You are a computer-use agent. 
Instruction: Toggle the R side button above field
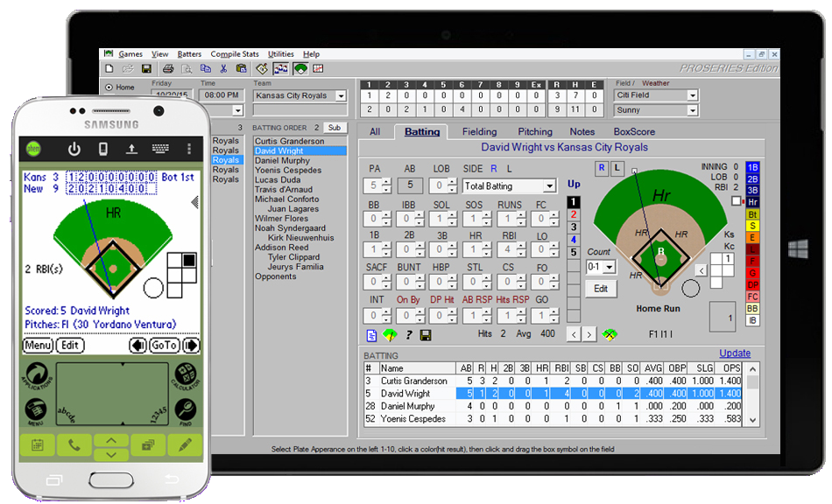coord(602,168)
